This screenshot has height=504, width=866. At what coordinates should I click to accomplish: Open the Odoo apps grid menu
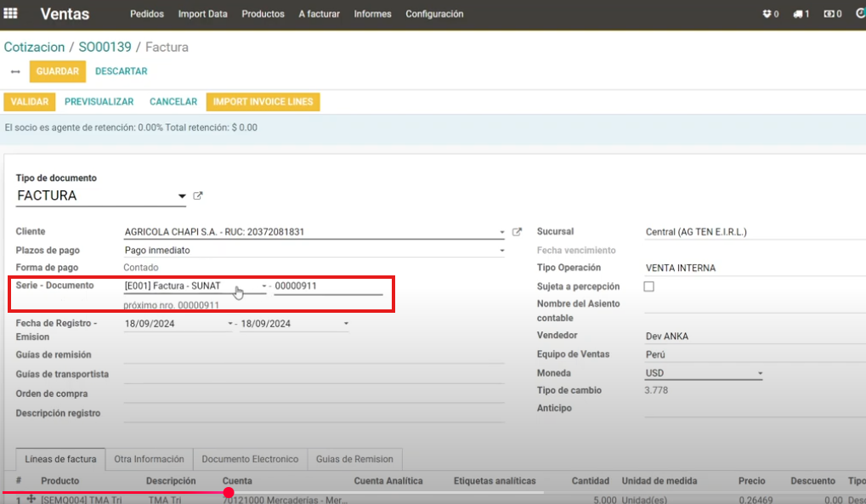pos(9,13)
